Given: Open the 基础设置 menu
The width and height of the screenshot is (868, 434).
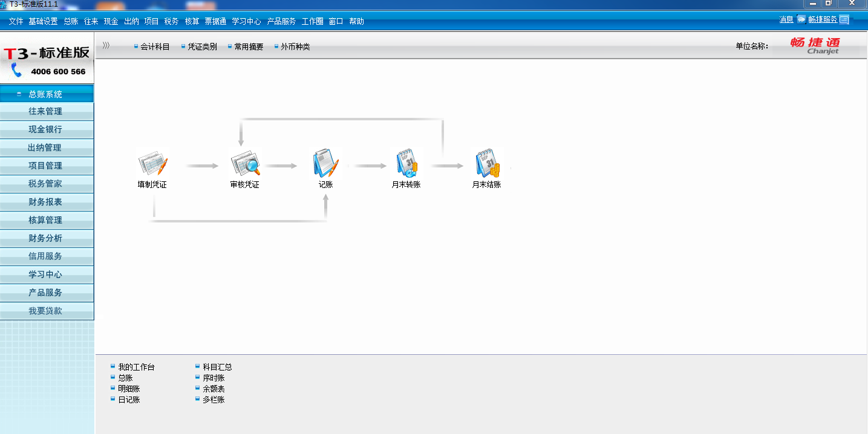Looking at the screenshot, I should coord(43,21).
